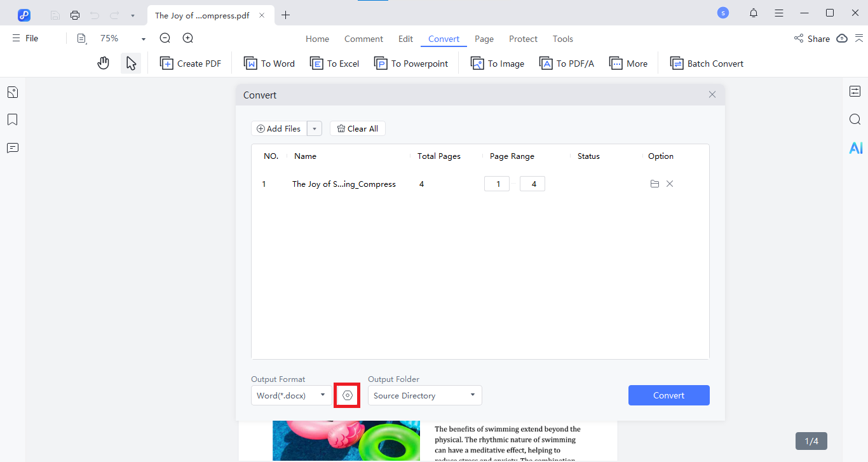Expand the Output Format dropdown
The width and height of the screenshot is (868, 462).
coord(323,395)
